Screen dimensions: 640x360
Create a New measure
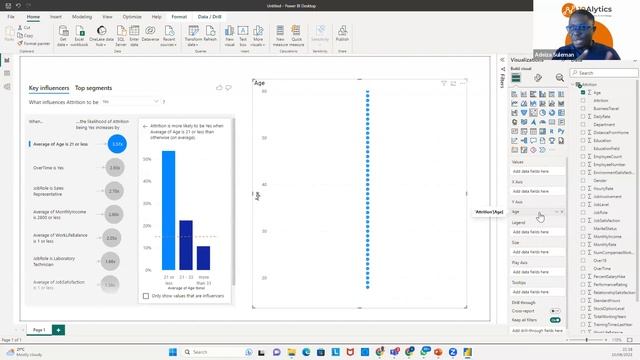pos(280,36)
